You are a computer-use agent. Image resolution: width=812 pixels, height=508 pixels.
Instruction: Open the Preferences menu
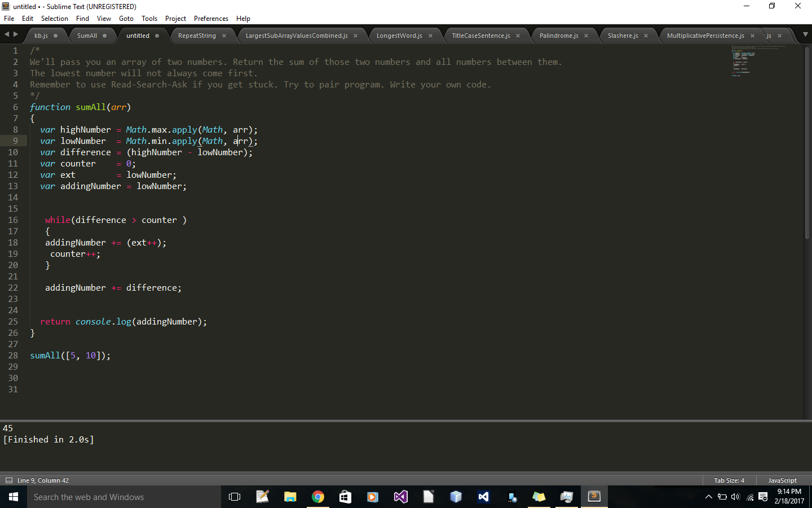[x=211, y=18]
